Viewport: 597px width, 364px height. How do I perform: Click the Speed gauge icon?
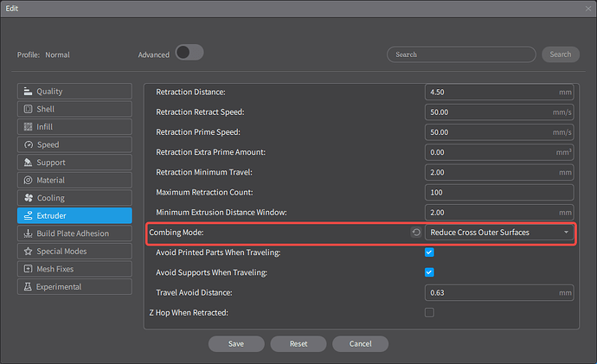(x=29, y=145)
